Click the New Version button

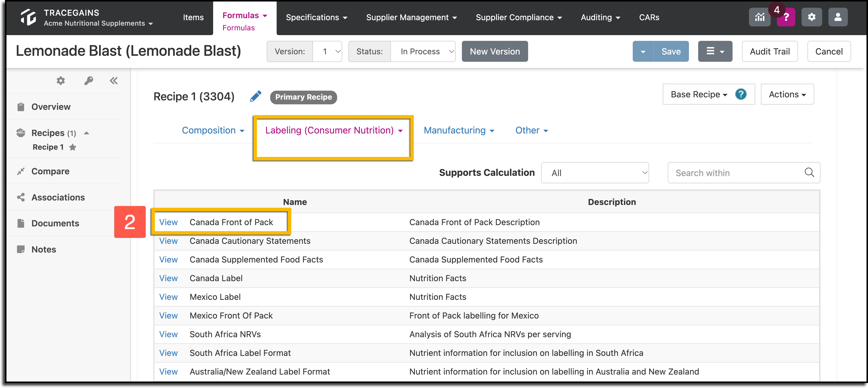[x=495, y=51]
